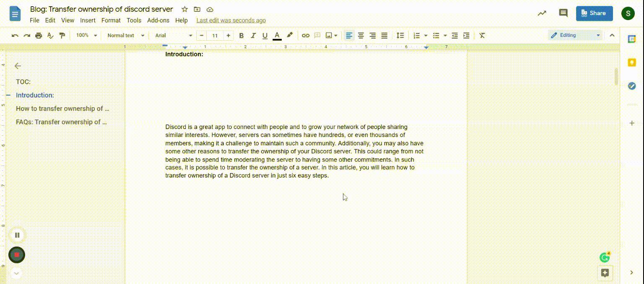
Task: Open the Format menu
Action: [x=111, y=20]
